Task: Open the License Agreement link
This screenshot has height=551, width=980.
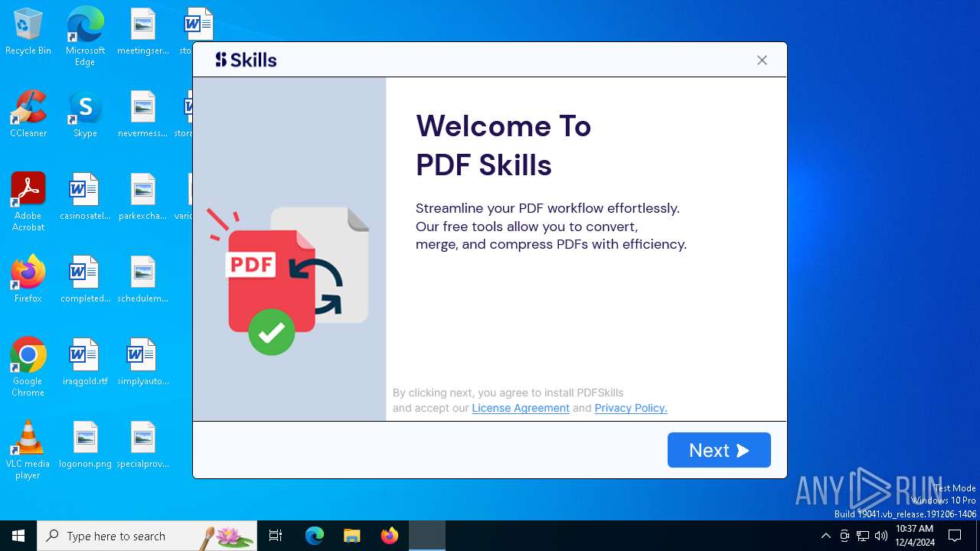Action: pyautogui.click(x=521, y=408)
